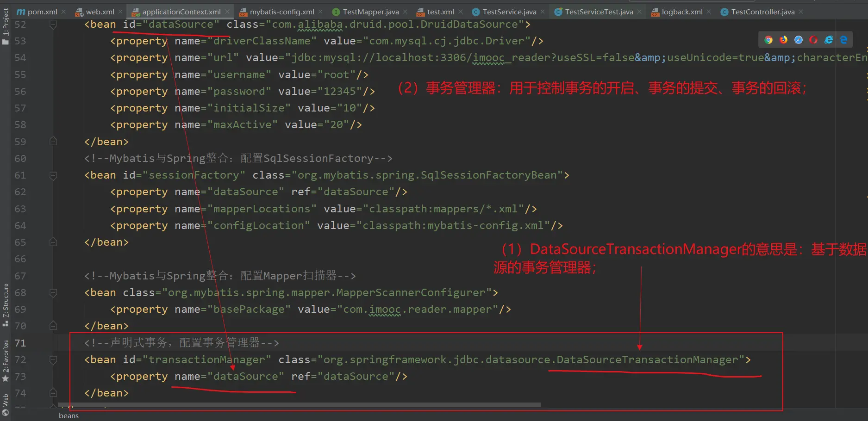
Task: Open preview in Chrome browser icon
Action: 768,40
